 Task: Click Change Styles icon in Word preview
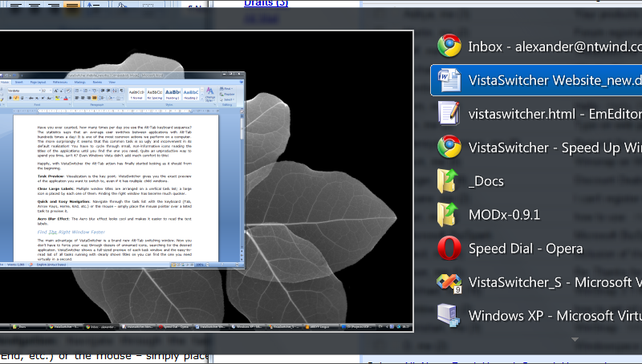(209, 95)
